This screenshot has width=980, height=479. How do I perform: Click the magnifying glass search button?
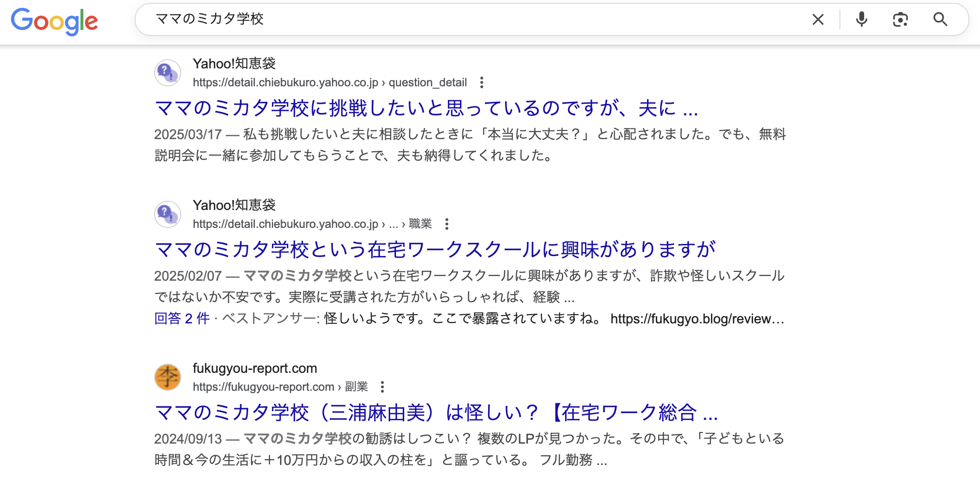click(940, 19)
